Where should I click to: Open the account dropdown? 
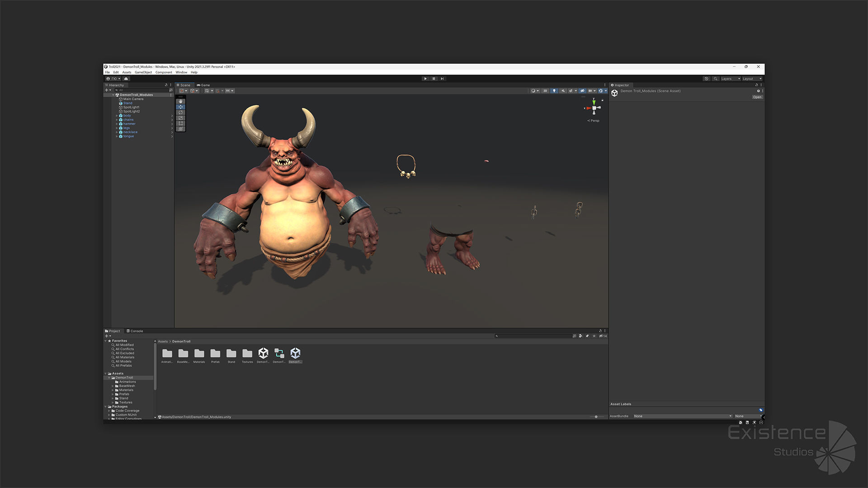(113, 79)
